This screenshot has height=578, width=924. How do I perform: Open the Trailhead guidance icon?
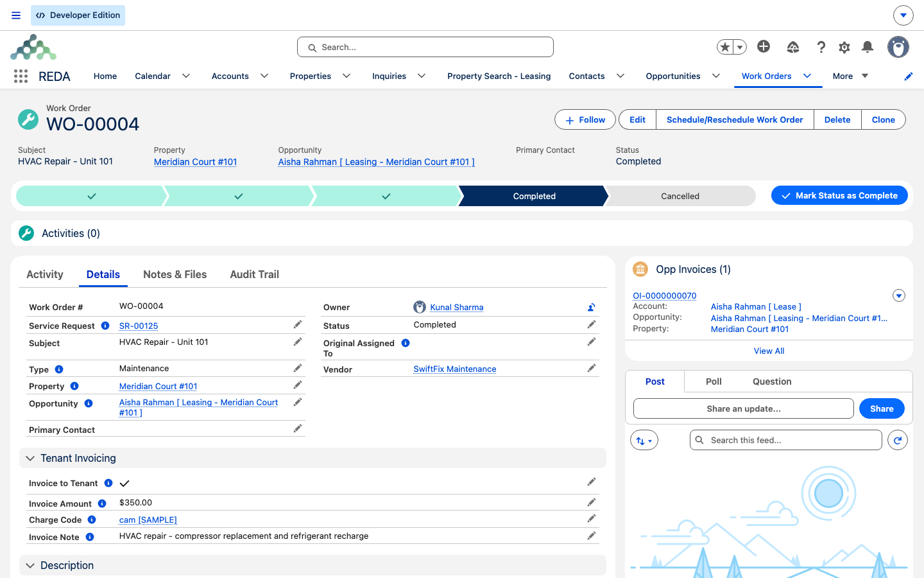[x=793, y=47]
